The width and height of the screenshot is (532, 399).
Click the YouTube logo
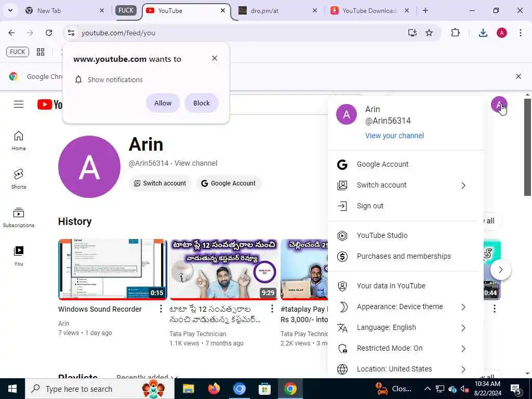pos(50,104)
